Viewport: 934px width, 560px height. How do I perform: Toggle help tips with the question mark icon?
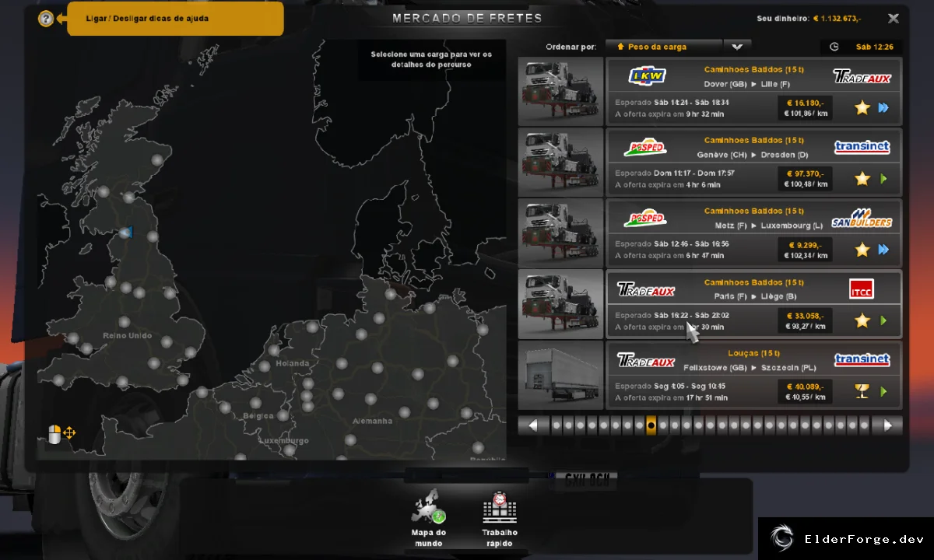point(46,18)
